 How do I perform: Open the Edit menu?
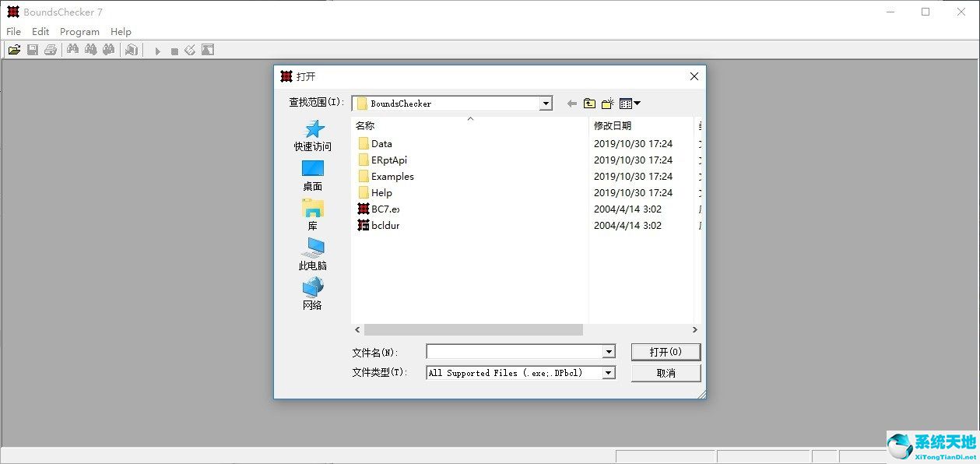40,32
